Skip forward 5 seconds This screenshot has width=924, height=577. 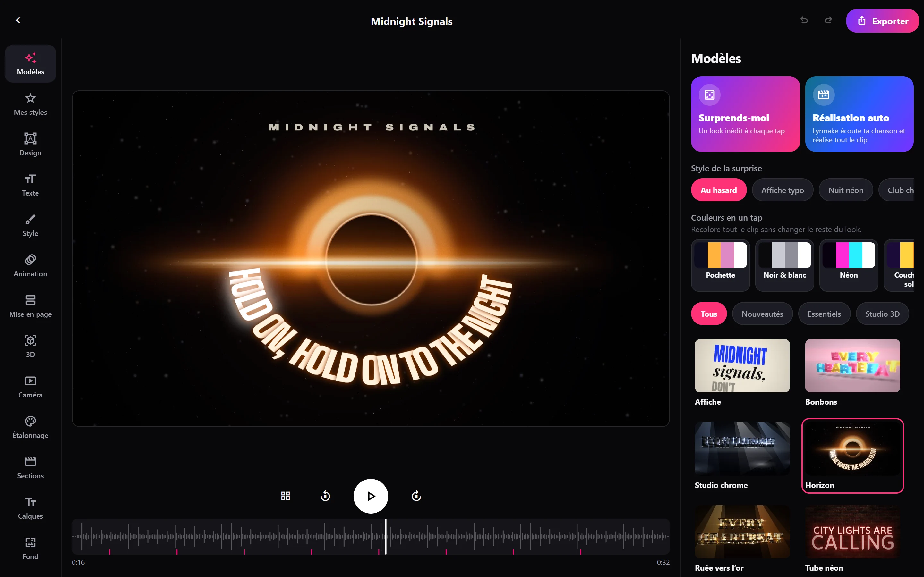(416, 496)
